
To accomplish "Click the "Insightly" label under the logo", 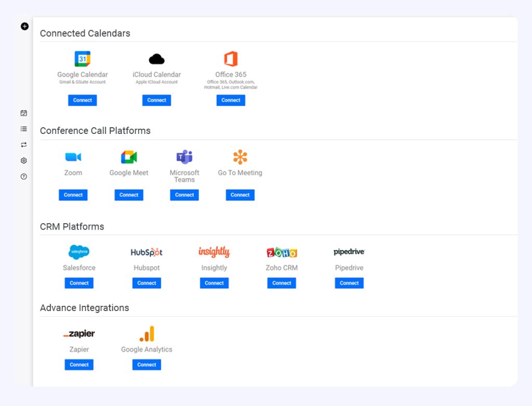I will [214, 267].
